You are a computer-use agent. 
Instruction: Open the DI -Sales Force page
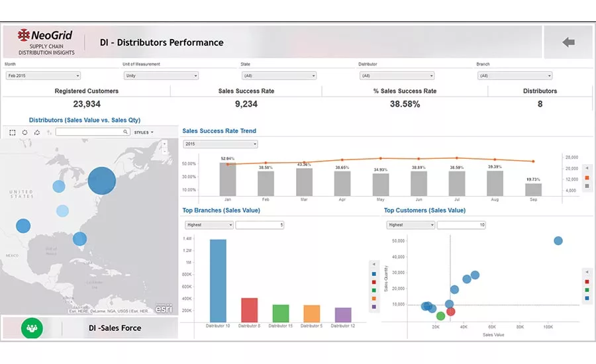click(115, 328)
